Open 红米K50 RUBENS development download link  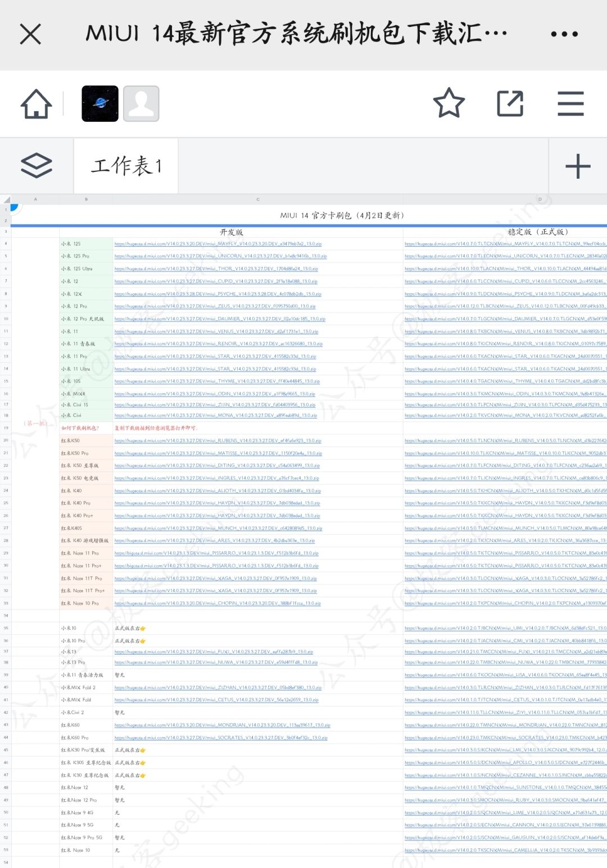[x=216, y=440]
